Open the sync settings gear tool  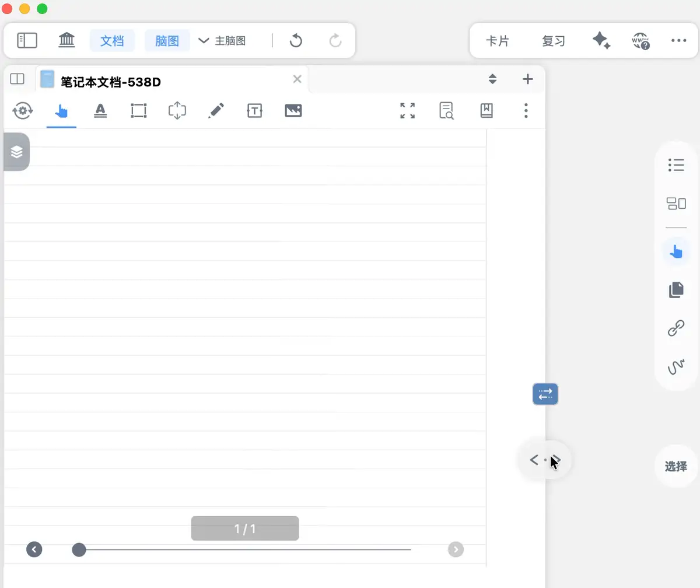pyautogui.click(x=23, y=110)
